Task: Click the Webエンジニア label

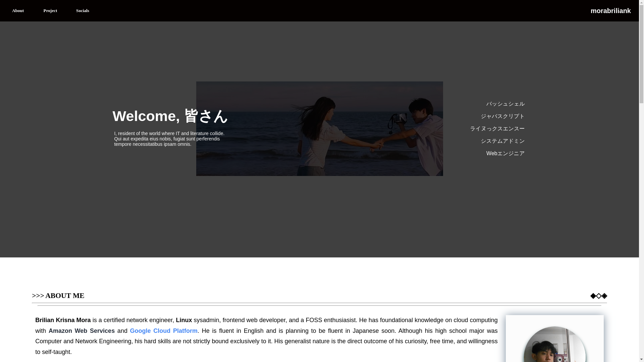Action: tap(505, 154)
